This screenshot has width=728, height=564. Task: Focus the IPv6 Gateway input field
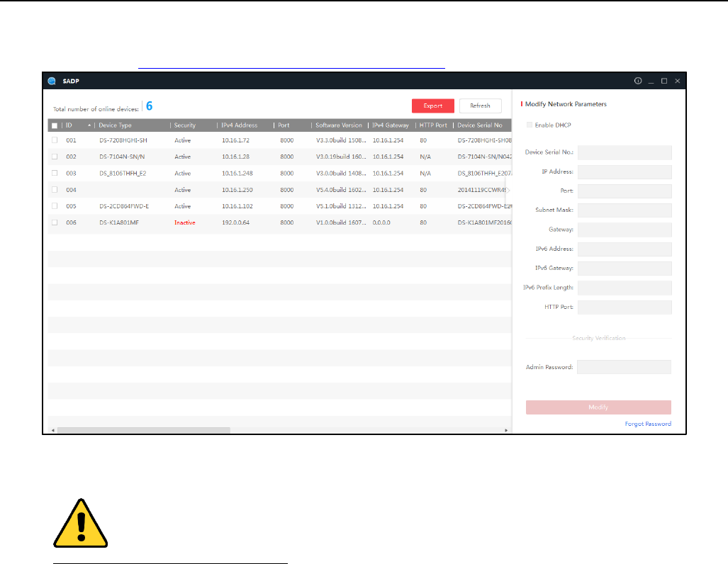pos(625,269)
